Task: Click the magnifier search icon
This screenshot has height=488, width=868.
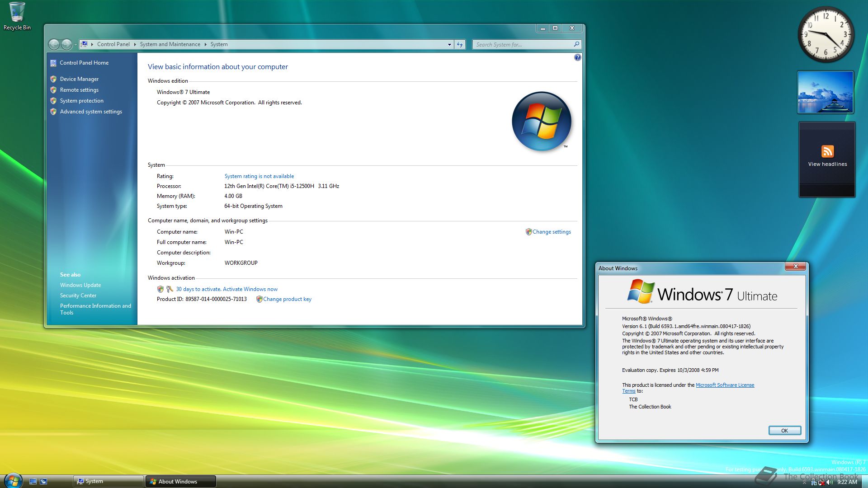Action: [576, 44]
